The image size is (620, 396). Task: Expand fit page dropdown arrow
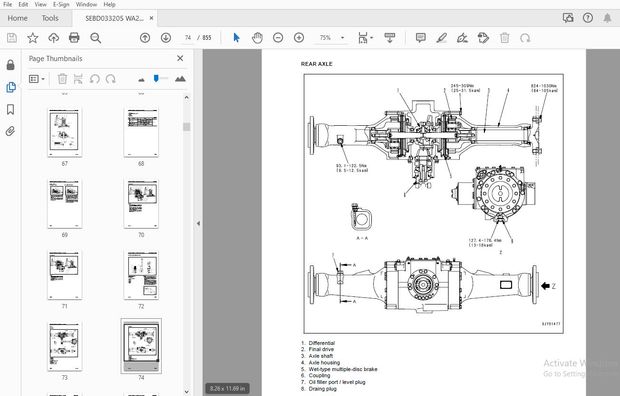(372, 38)
